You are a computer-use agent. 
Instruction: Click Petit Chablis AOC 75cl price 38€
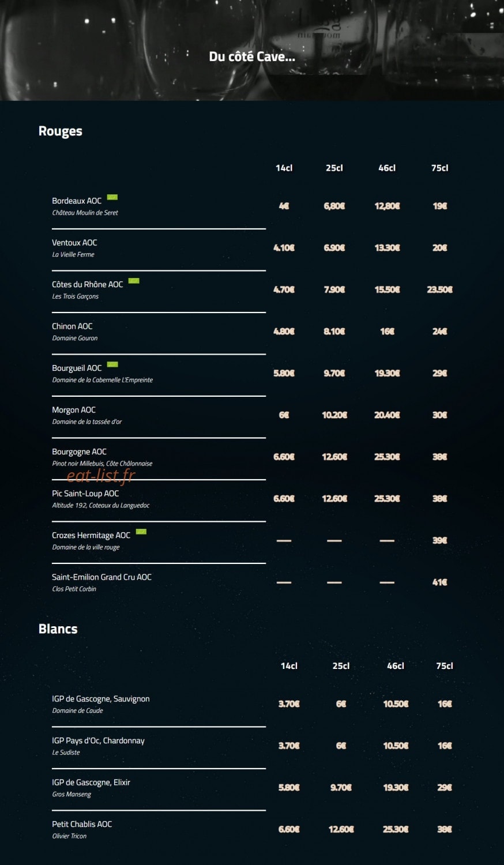(445, 829)
